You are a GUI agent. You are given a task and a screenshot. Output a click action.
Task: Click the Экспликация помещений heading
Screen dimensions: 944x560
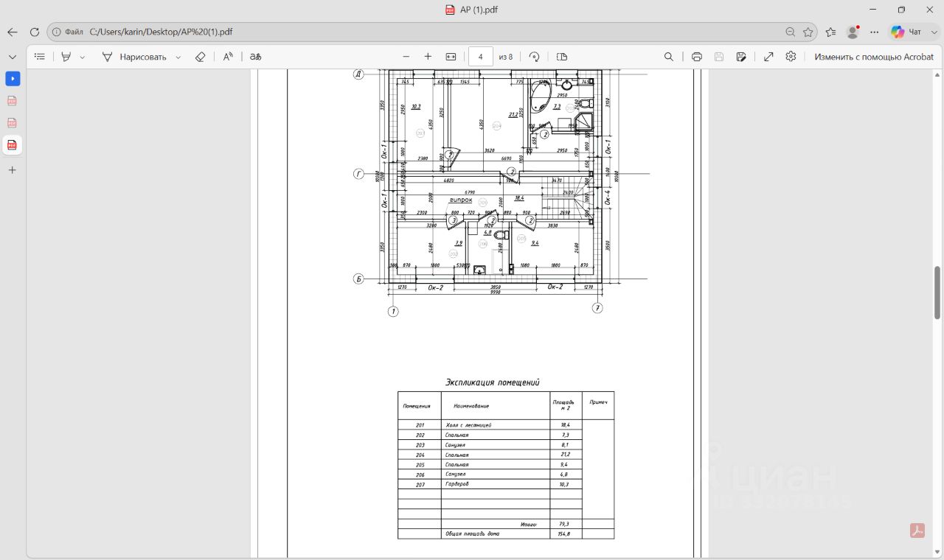[493, 382]
